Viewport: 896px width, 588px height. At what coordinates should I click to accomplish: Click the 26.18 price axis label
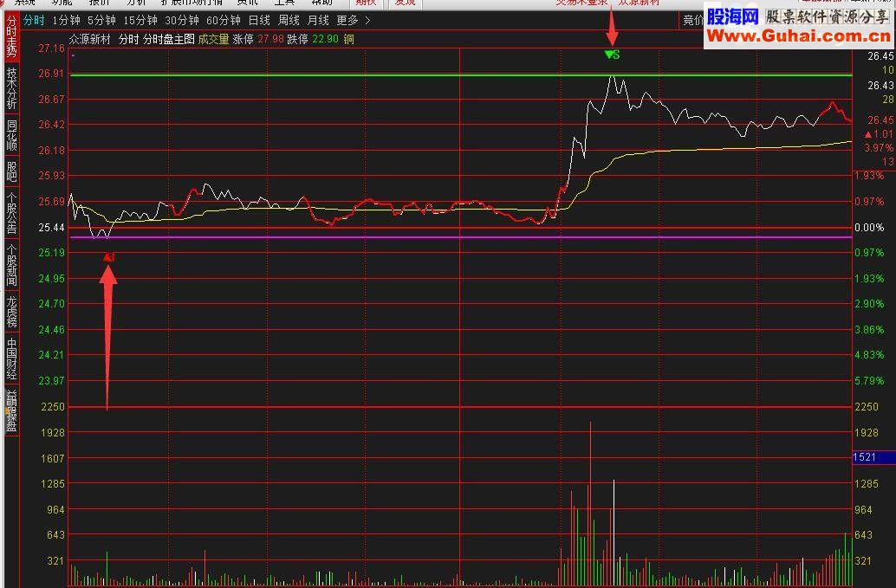pyautogui.click(x=51, y=150)
